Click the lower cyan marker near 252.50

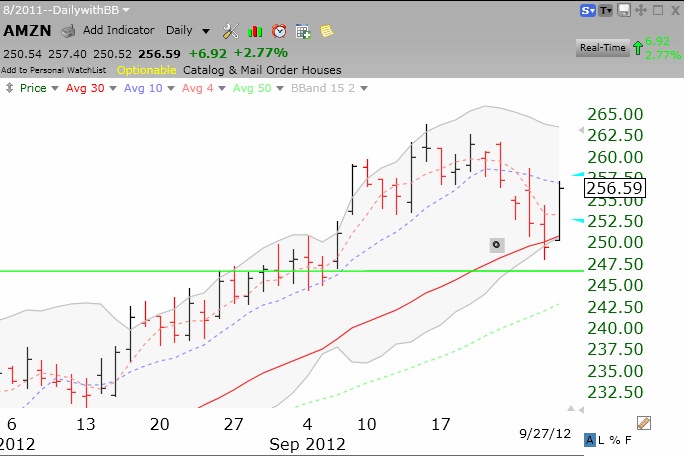tap(578, 221)
